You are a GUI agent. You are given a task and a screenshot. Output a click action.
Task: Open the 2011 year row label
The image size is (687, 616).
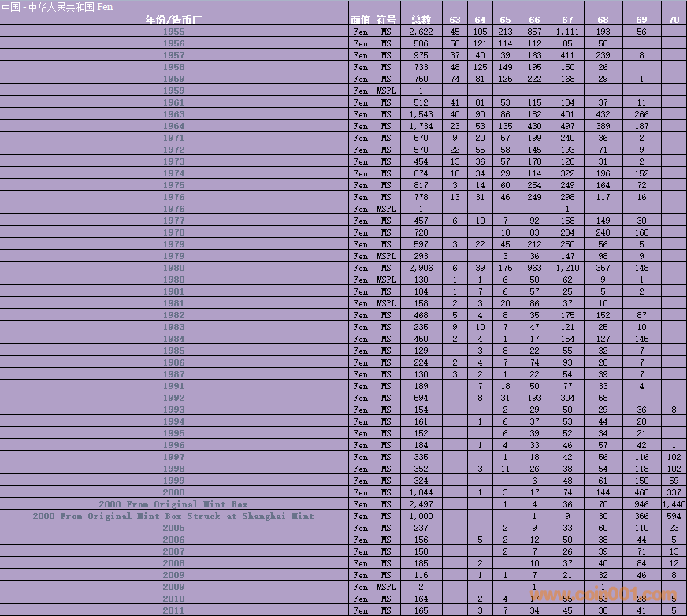click(x=173, y=610)
